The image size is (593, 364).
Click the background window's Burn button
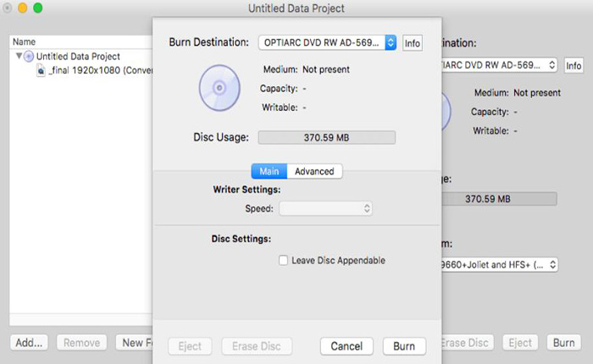pos(564,343)
